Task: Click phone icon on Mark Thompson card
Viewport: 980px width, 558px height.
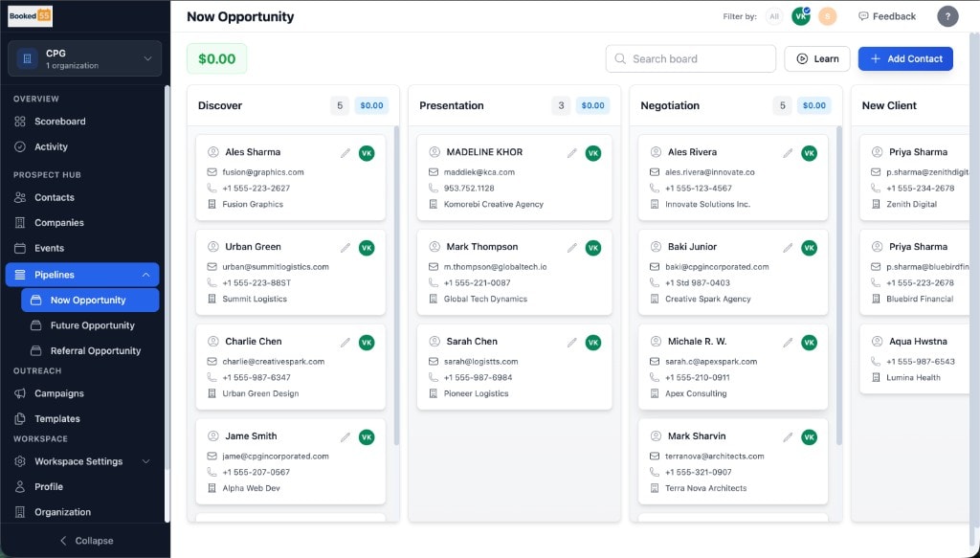Action: pyautogui.click(x=434, y=282)
